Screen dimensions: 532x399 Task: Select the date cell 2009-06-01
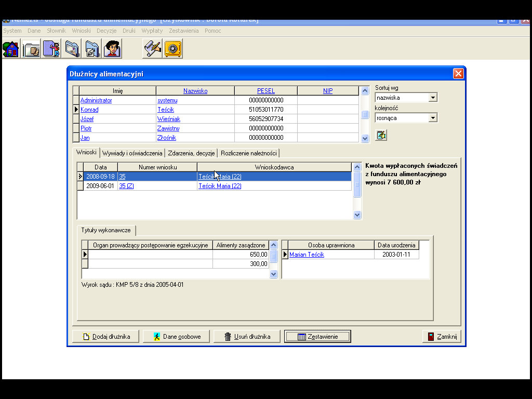[x=100, y=186]
